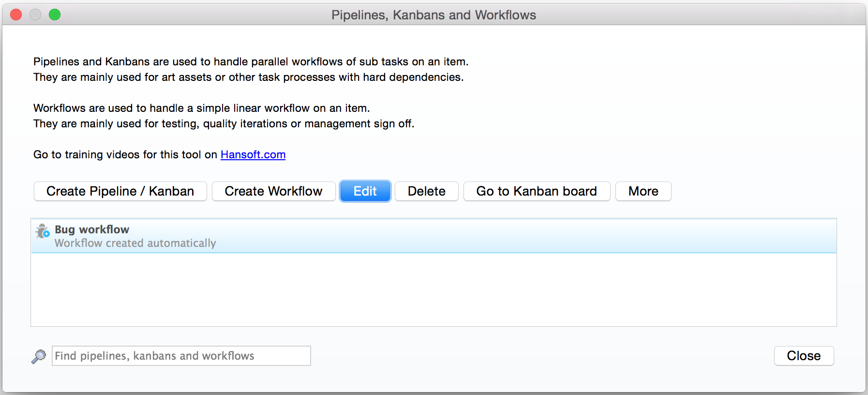Click the bug icon beside Bug workflow
The width and height of the screenshot is (868, 395).
click(x=43, y=231)
